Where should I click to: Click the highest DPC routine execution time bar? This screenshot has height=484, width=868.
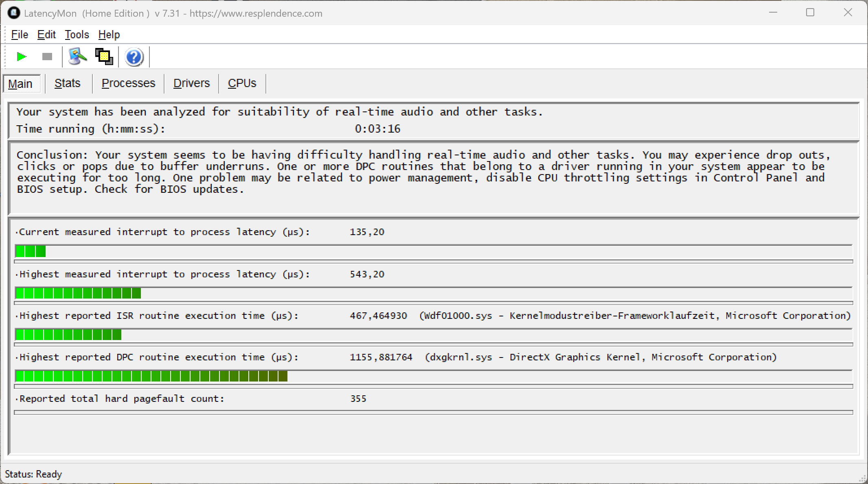point(151,376)
